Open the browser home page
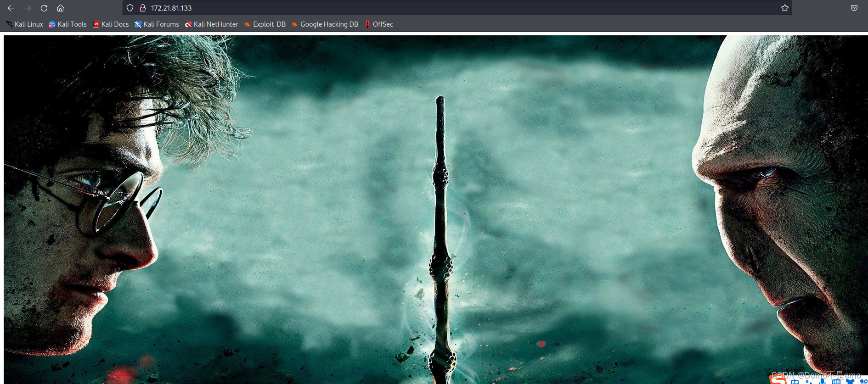 coord(60,8)
